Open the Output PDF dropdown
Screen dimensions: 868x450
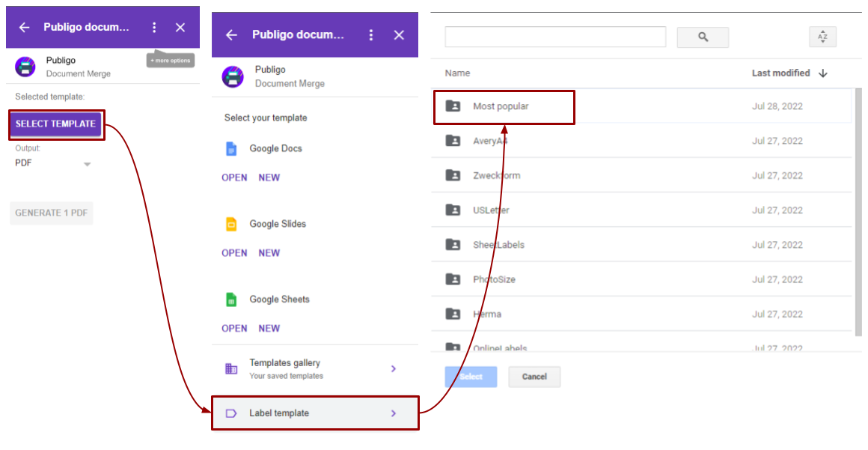pyautogui.click(x=53, y=163)
